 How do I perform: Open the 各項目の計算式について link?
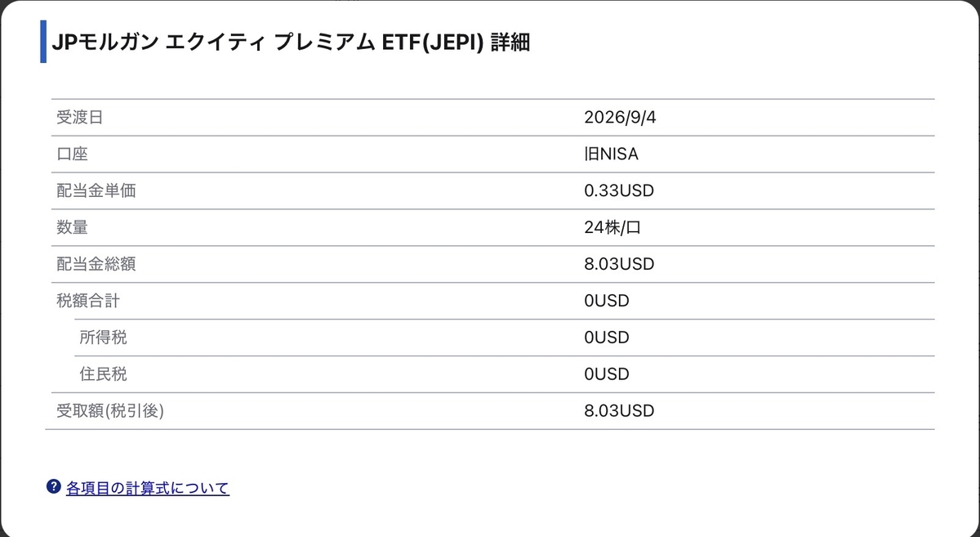(x=148, y=488)
